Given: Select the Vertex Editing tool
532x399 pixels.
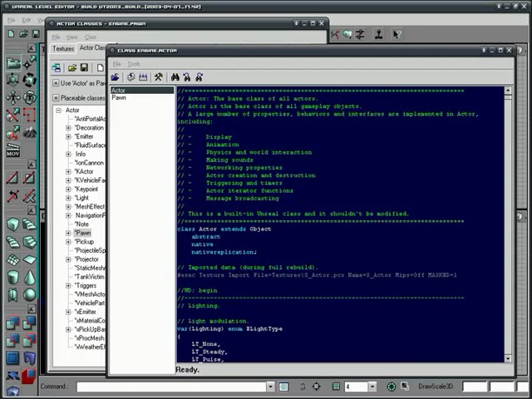Looking at the screenshot, I should coord(30,63).
